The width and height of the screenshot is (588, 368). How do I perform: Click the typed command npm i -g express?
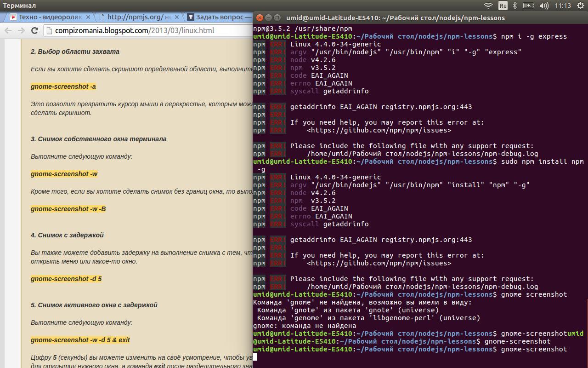click(534, 36)
